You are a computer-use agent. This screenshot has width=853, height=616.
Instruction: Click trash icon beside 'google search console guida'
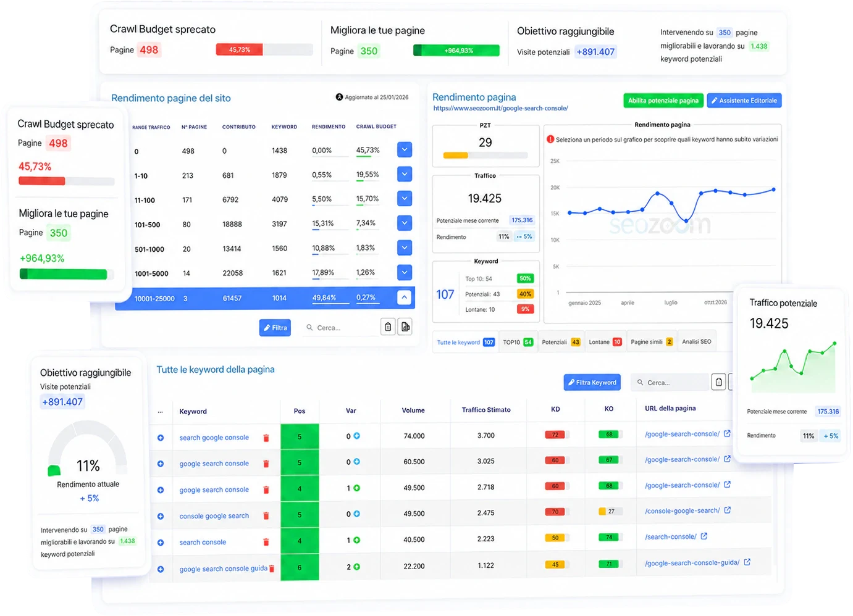point(272,568)
